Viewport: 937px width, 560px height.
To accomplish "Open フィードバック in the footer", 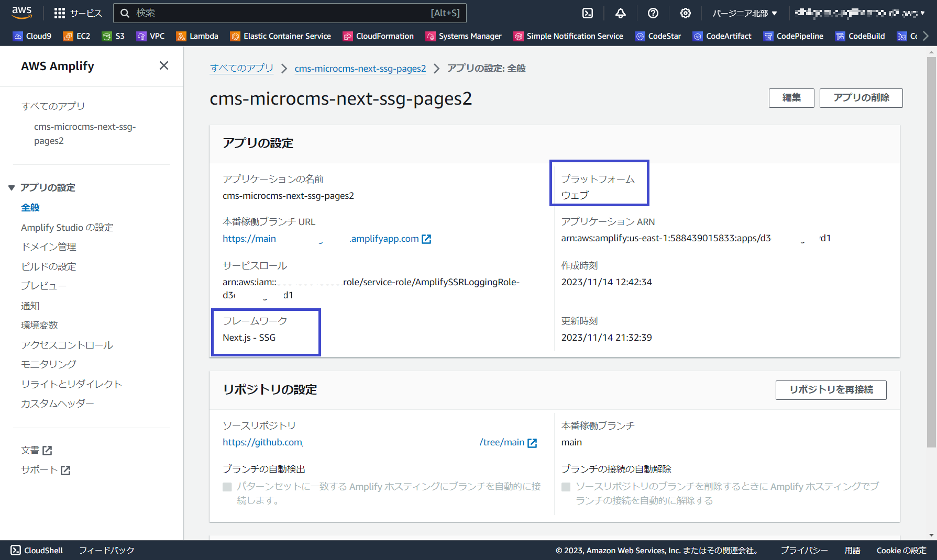I will [x=107, y=550].
